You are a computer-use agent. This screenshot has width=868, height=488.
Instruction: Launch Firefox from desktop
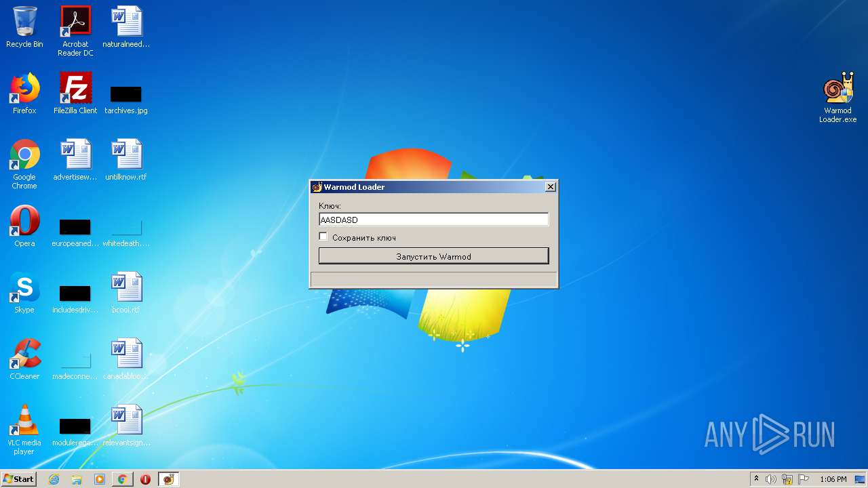coord(24,94)
